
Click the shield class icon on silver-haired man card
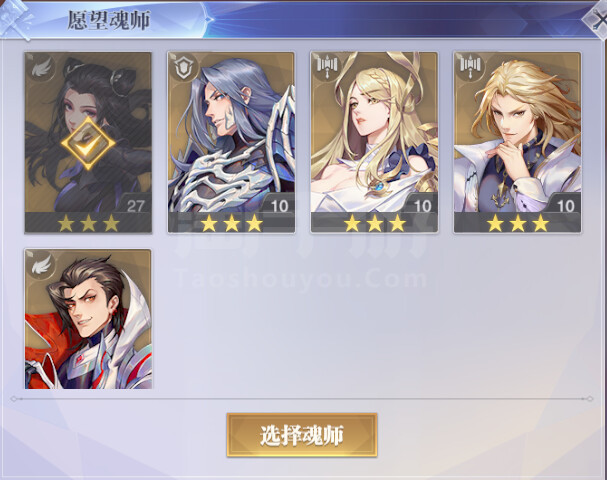183,68
